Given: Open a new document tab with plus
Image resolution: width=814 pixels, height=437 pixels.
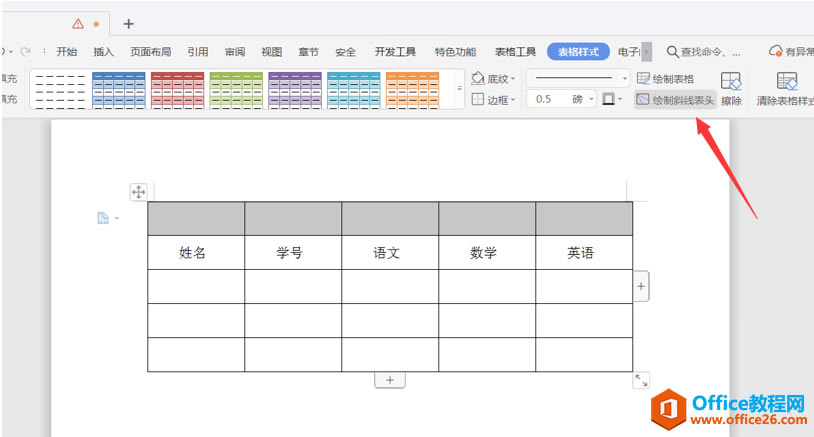Looking at the screenshot, I should [x=128, y=23].
